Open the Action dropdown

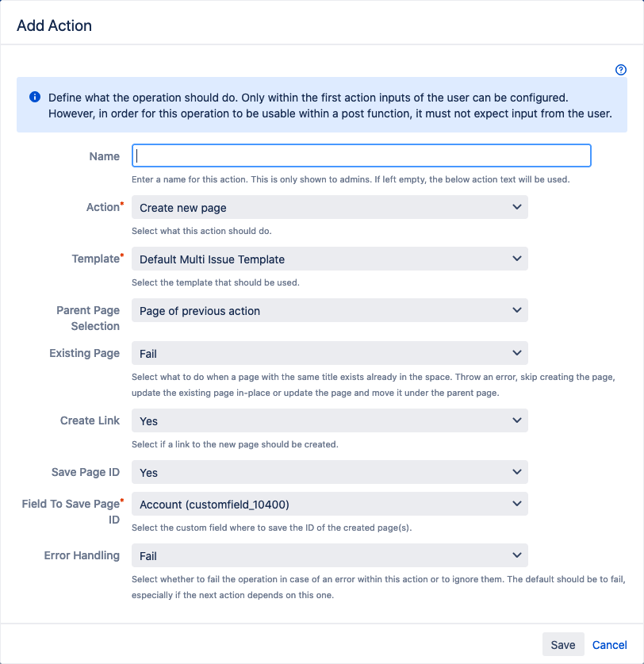[x=329, y=208]
